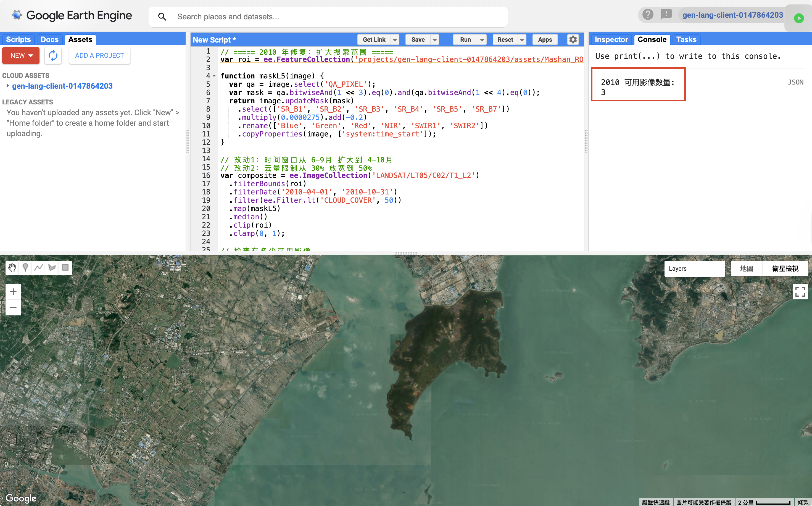Viewport: 812px width, 506px height.
Task: Open script settings gear icon
Action: point(573,39)
